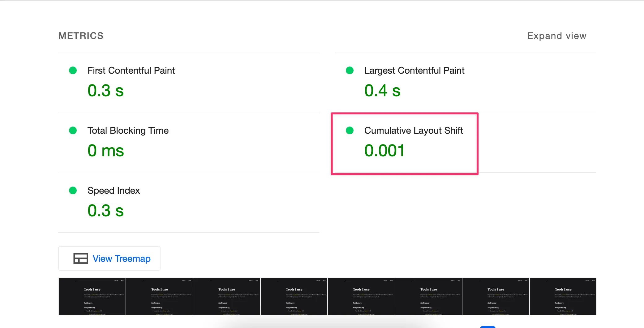644x328 pixels.
Task: Select the first filmstrip thumbnail
Action: [x=92, y=296]
